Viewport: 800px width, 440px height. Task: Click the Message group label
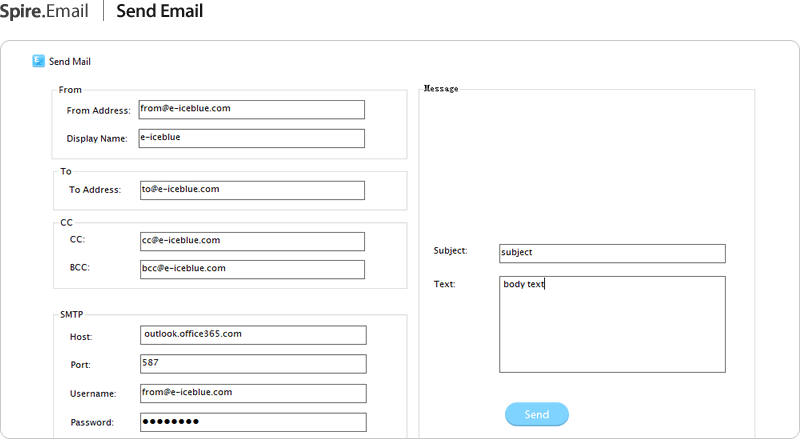coord(441,89)
